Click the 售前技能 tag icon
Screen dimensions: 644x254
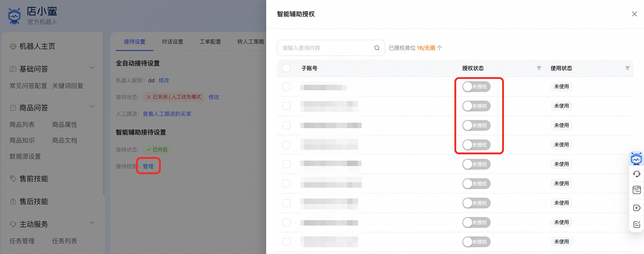click(13, 179)
